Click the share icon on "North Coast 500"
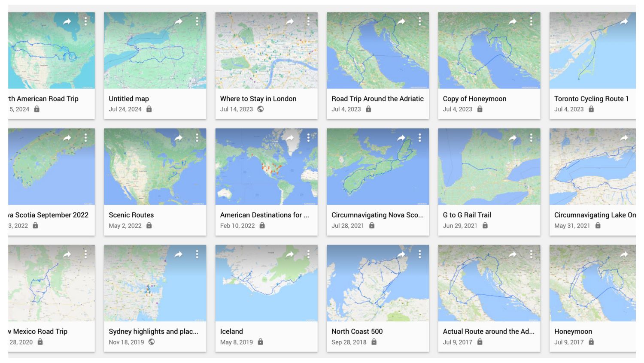Image resolution: width=644 pixels, height=363 pixels. tap(402, 254)
